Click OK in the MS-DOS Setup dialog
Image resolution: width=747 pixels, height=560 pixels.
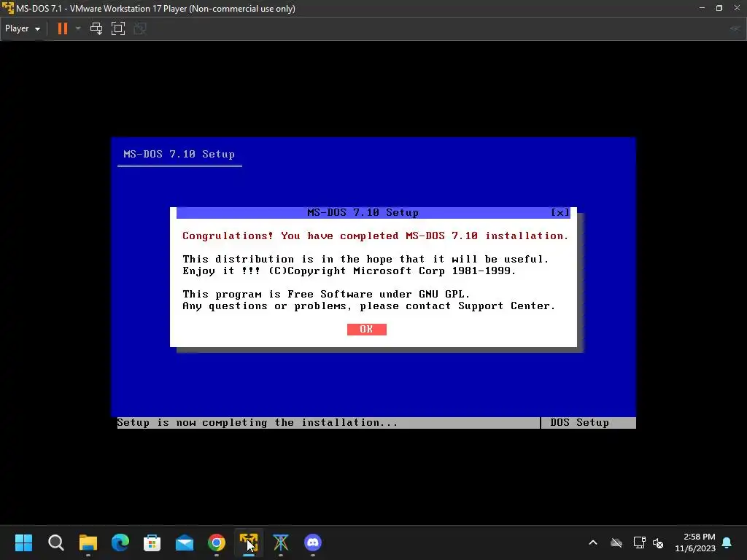tap(366, 329)
